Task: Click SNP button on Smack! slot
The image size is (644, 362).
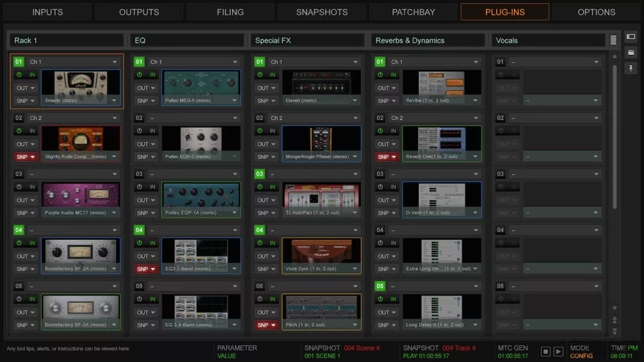Action: (x=25, y=101)
